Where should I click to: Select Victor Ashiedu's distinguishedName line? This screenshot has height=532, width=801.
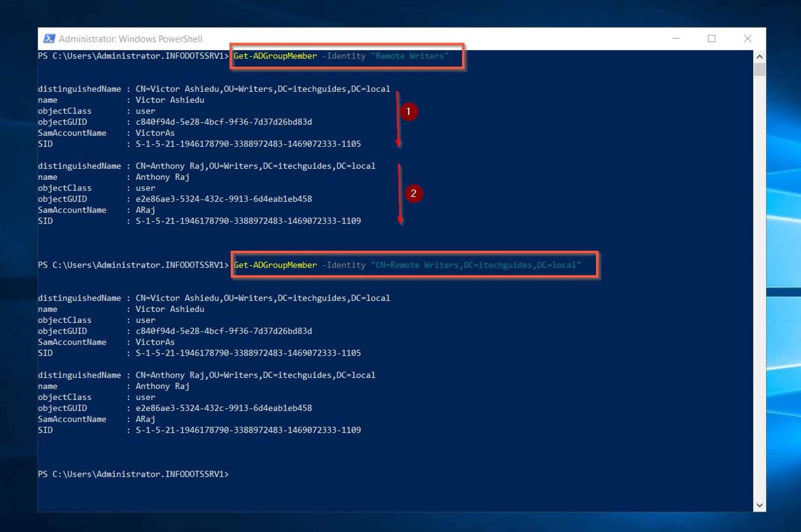click(x=214, y=89)
